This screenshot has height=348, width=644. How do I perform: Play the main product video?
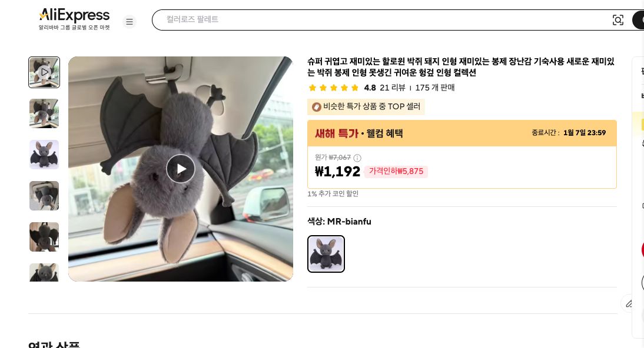(x=180, y=169)
